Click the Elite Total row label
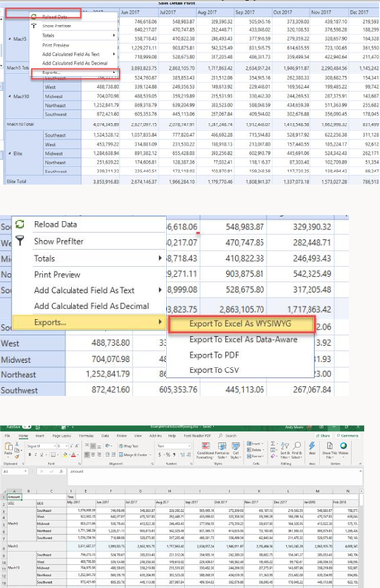380x588 pixels. [17, 181]
